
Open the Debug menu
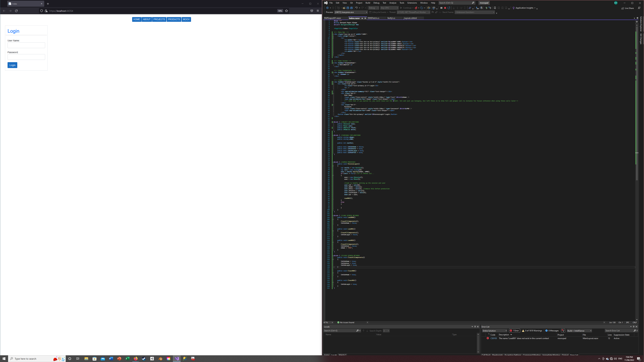[x=376, y=3]
